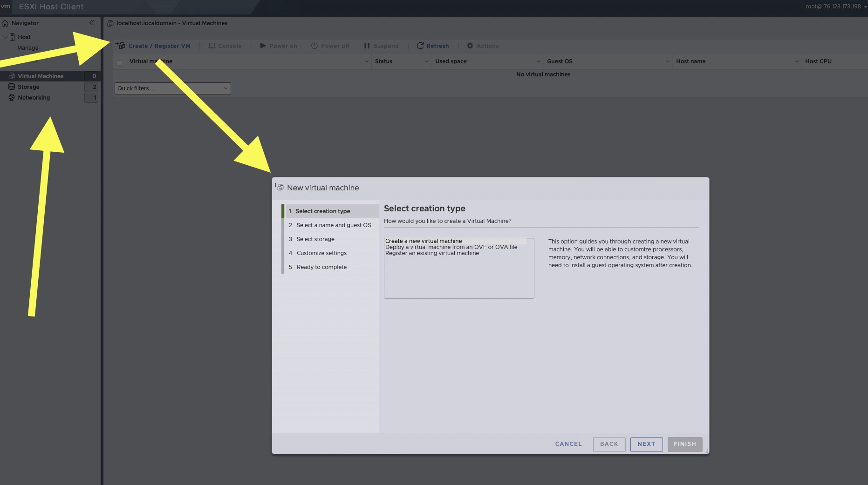Select Manage under Host
The image size is (868, 485).
coord(28,48)
